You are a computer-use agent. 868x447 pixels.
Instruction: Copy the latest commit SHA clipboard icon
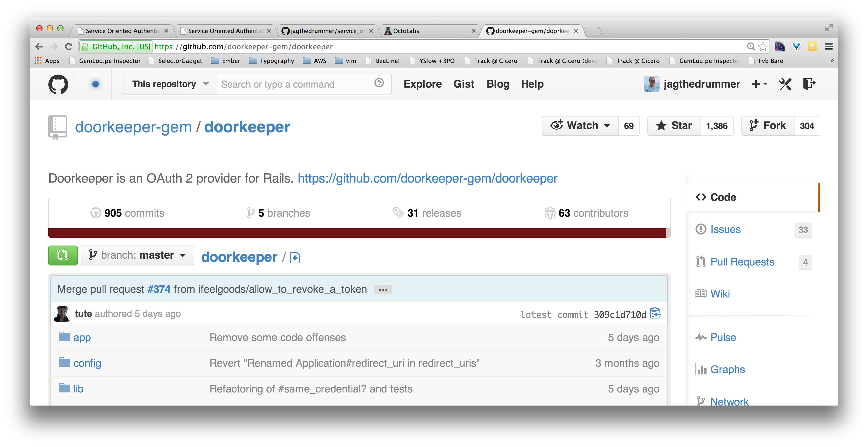click(x=655, y=313)
